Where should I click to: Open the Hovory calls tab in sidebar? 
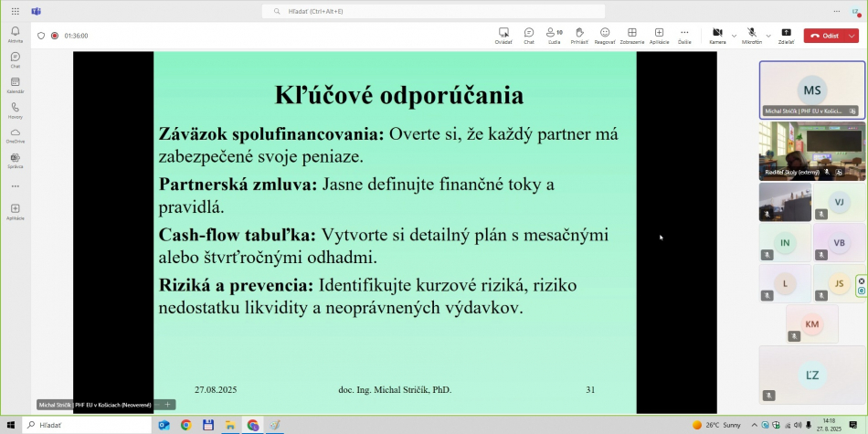click(16, 110)
